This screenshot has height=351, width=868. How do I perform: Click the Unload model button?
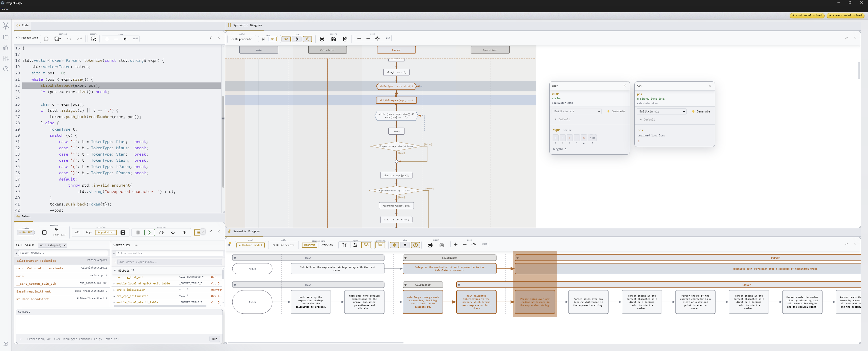point(250,245)
